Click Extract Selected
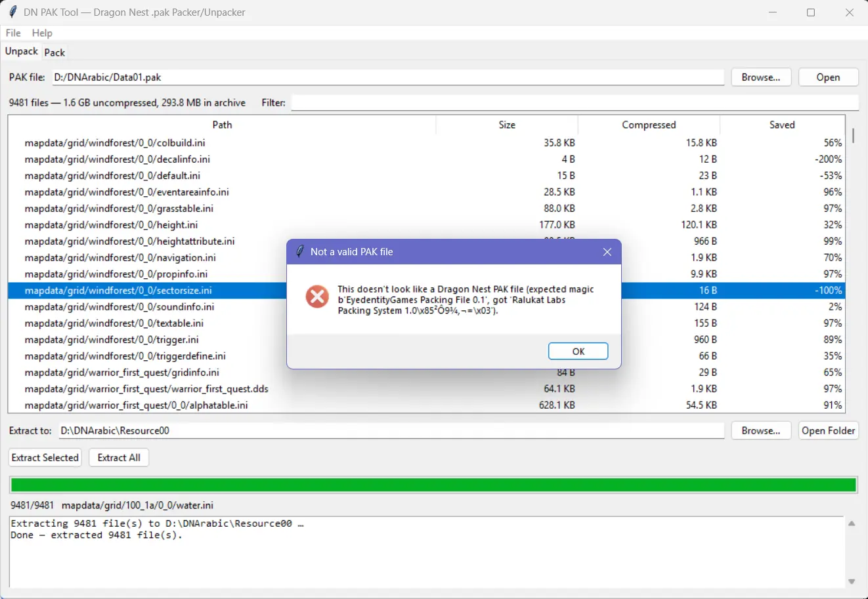The width and height of the screenshot is (868, 599). pos(45,457)
